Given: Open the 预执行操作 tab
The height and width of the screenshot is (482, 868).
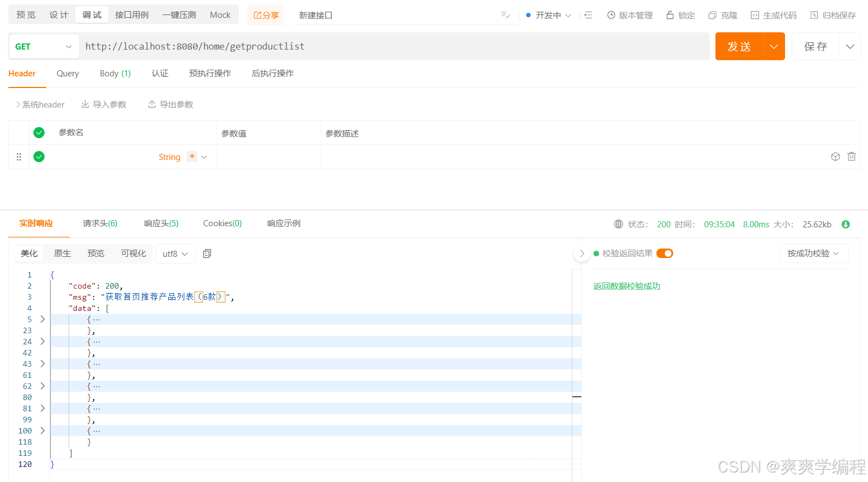Looking at the screenshot, I should 210,74.
